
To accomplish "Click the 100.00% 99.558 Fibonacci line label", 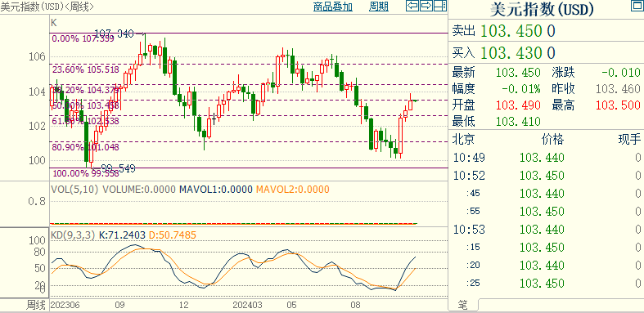I will (86, 173).
